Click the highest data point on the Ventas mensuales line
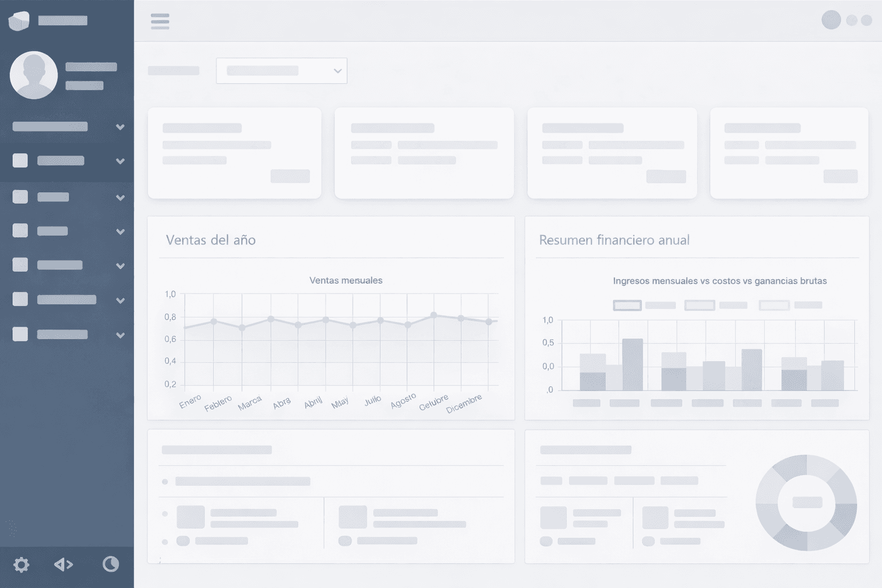Viewport: 882px width, 588px height. [434, 315]
